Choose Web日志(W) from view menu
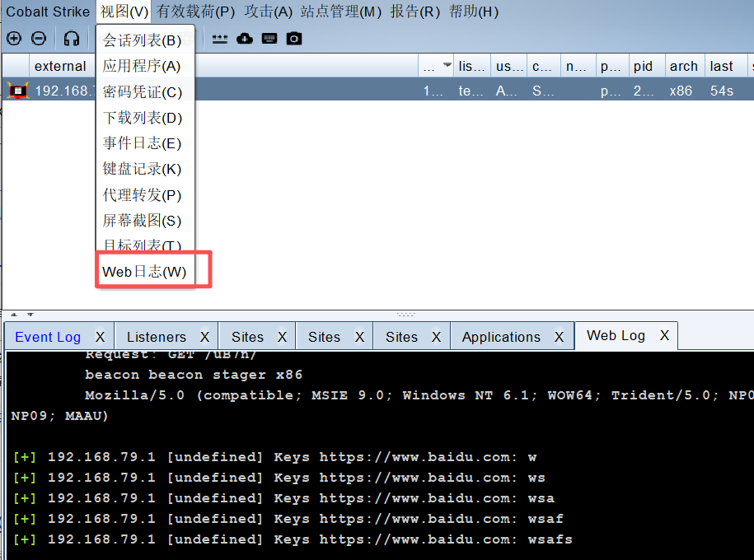This screenshot has width=754, height=560. (x=145, y=272)
